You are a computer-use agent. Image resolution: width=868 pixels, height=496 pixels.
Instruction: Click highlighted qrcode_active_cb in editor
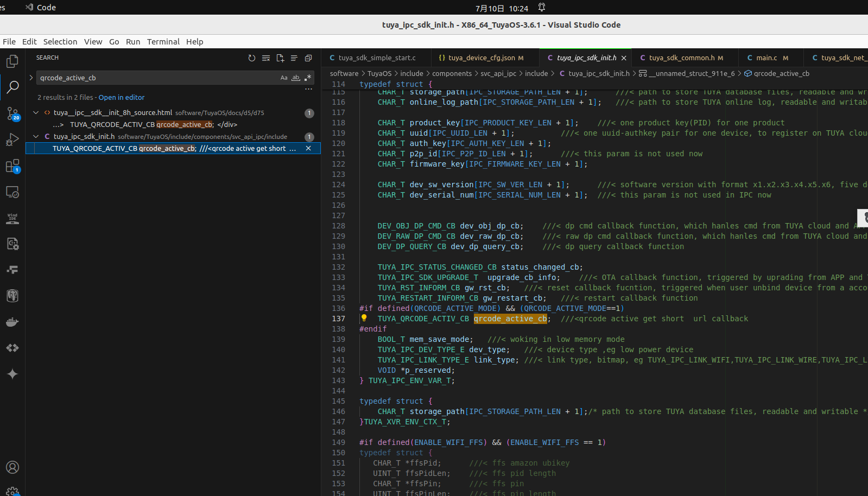[510, 319]
